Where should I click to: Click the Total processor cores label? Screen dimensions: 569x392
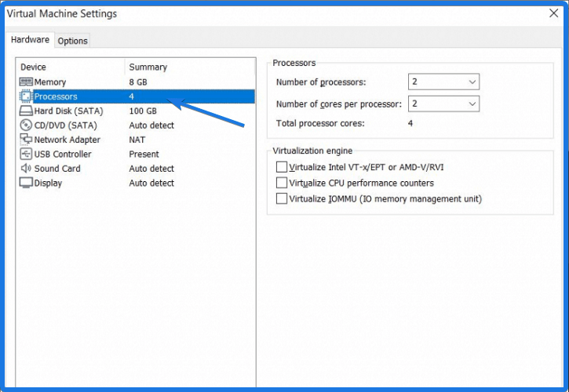[x=320, y=123]
